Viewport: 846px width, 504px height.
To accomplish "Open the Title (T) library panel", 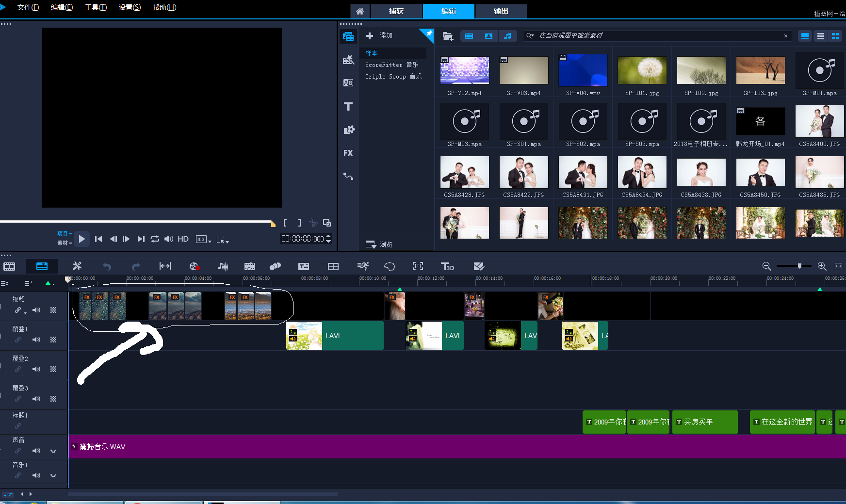I will 348,107.
